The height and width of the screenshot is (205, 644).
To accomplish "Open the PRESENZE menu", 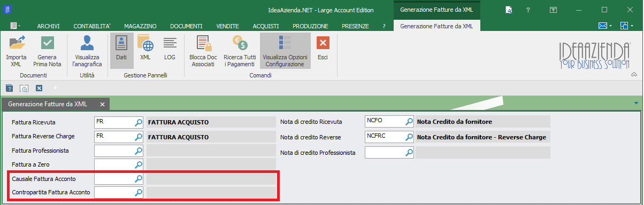I will click(x=355, y=26).
